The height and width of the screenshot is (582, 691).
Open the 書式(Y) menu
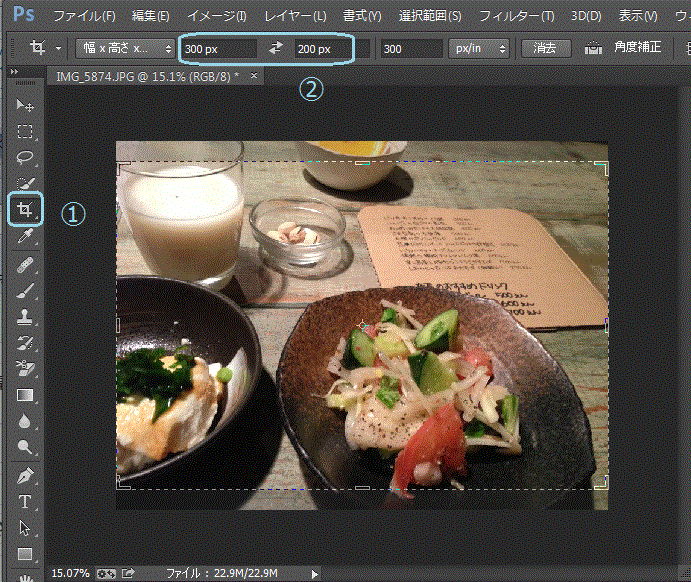click(x=362, y=16)
